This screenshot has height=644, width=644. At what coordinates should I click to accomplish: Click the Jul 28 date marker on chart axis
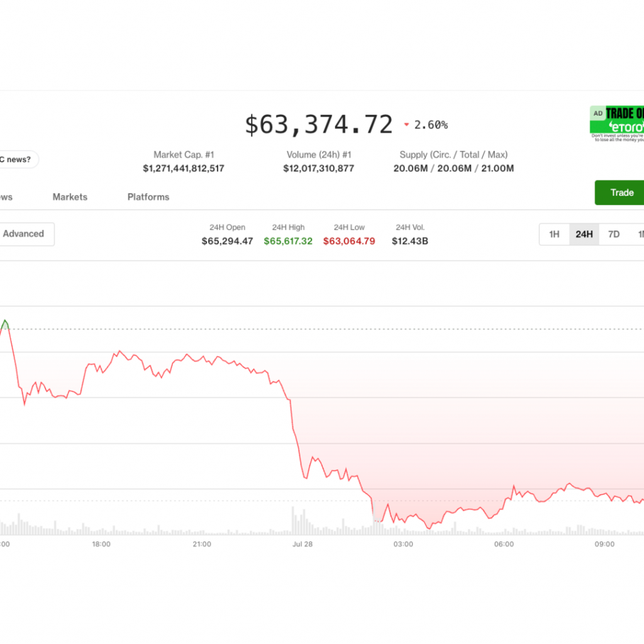(x=303, y=544)
